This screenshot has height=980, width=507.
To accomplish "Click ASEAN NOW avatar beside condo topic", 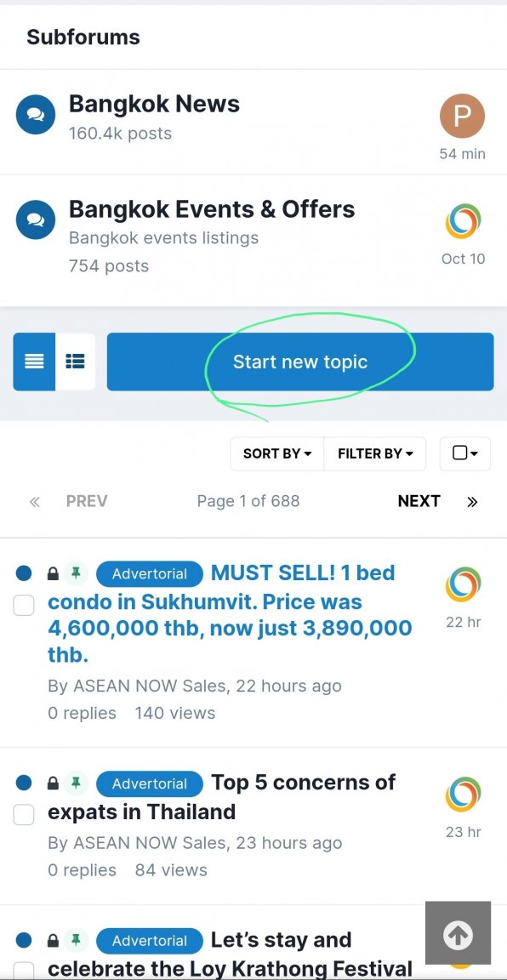I will tap(464, 585).
